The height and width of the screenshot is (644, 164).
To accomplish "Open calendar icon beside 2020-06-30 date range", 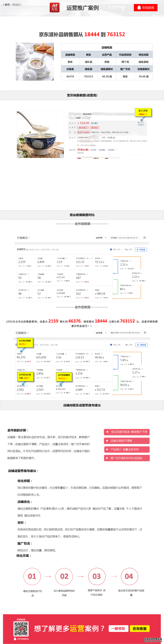I will 145,238.
